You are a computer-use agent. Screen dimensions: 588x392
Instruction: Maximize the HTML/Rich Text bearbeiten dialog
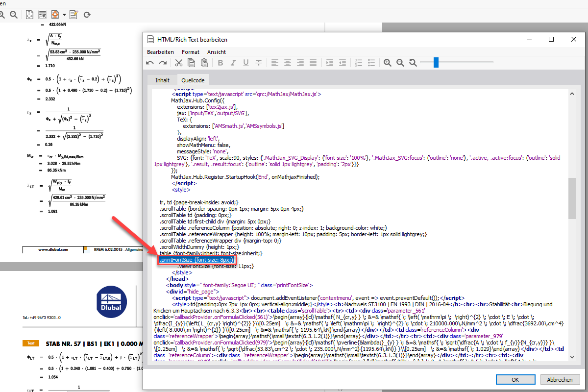pos(551,39)
